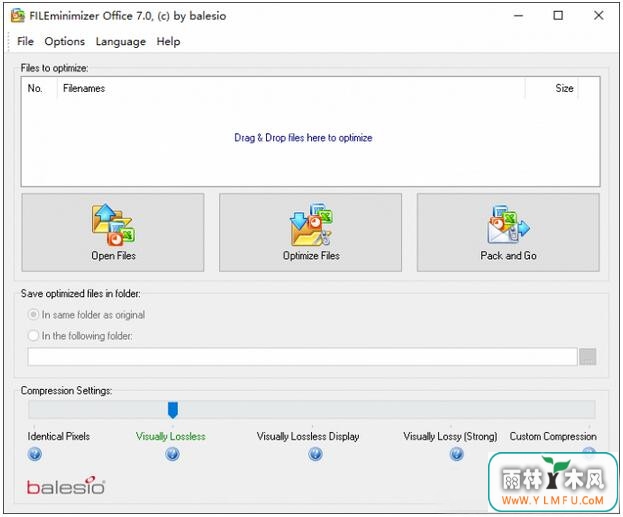Open the Help menu
623x517 pixels.
point(168,41)
